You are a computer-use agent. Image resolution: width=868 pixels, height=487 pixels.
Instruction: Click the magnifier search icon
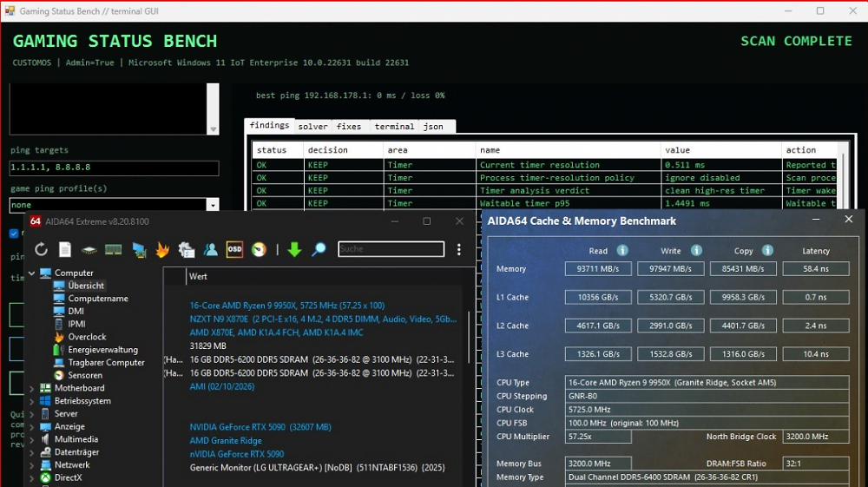[319, 250]
